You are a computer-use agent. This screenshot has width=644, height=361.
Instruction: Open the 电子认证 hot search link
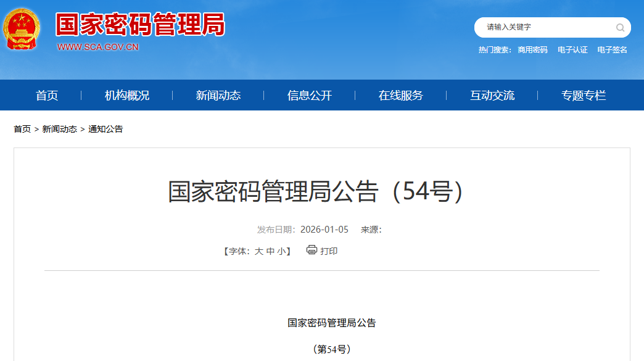(573, 49)
